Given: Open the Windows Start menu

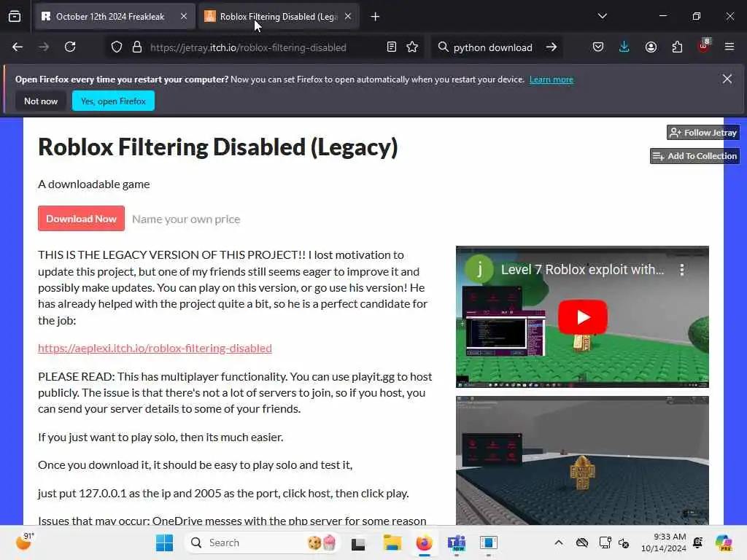Looking at the screenshot, I should (x=165, y=542).
